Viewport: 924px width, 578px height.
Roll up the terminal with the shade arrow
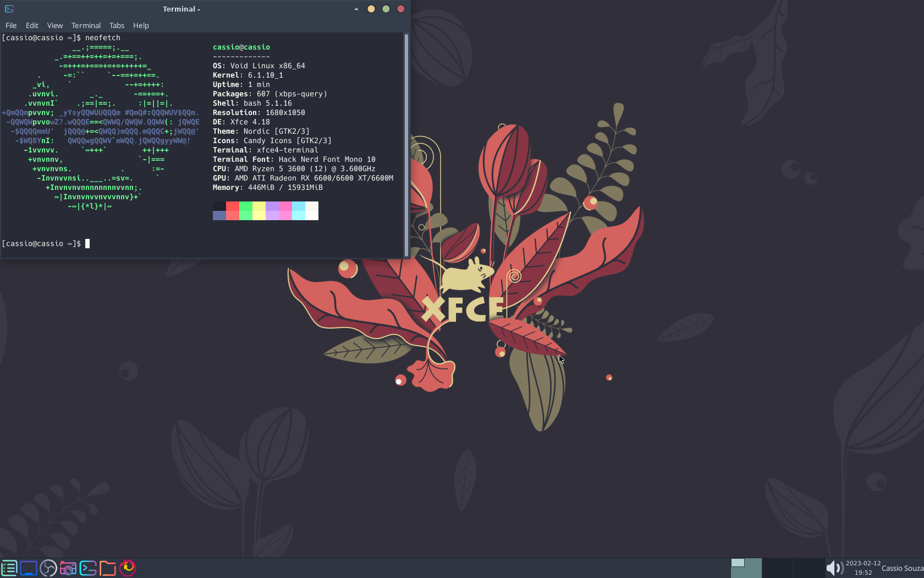(x=356, y=9)
